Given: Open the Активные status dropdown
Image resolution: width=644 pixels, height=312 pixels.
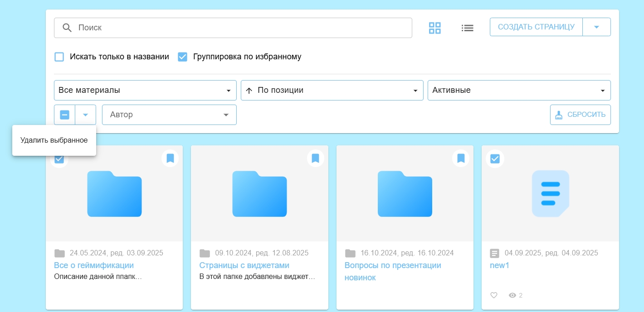Looking at the screenshot, I should (519, 90).
